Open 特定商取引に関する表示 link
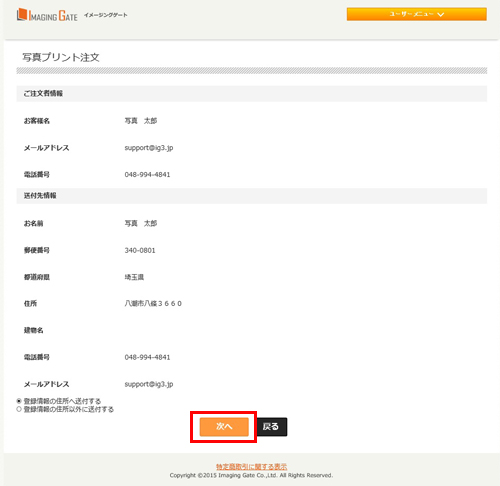The height and width of the screenshot is (486, 500). tap(251, 467)
